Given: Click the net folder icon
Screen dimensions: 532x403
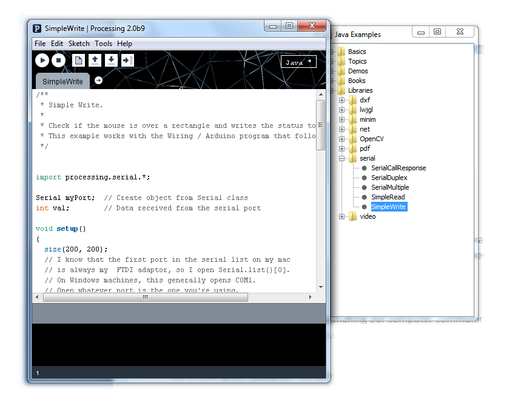Looking at the screenshot, I should [x=353, y=129].
